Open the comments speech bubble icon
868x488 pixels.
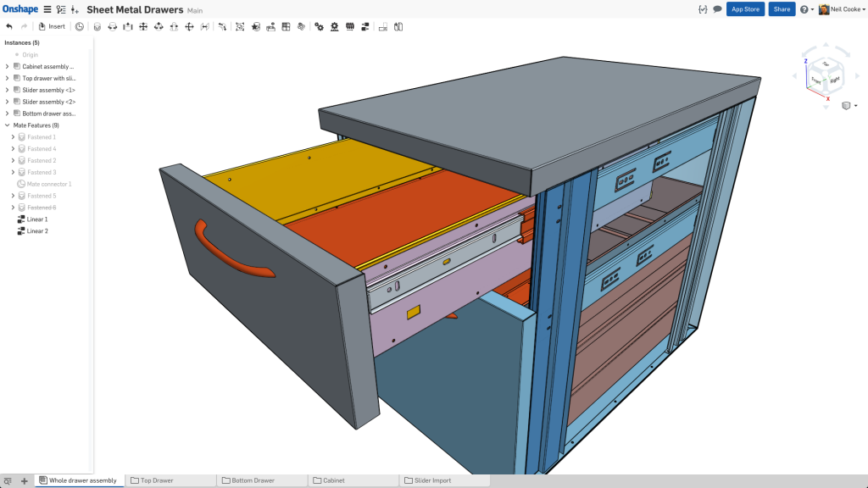717,9
